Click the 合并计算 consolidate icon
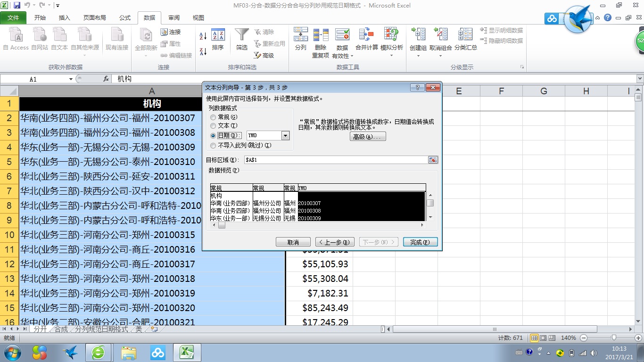 tap(366, 35)
